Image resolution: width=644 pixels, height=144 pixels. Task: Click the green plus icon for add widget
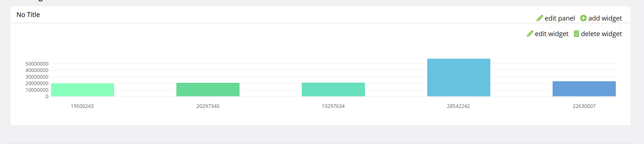click(583, 18)
